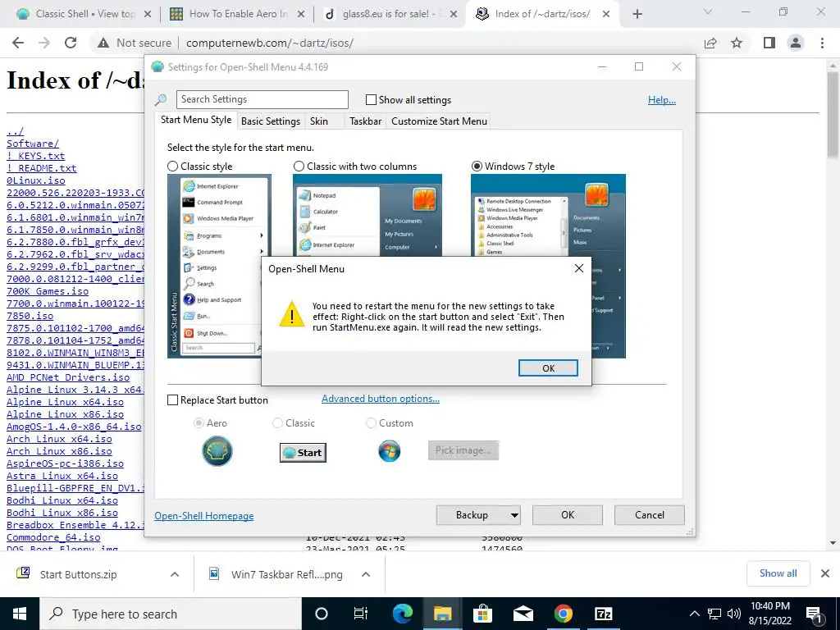
Task: Click Show all downloads
Action: [x=778, y=573]
